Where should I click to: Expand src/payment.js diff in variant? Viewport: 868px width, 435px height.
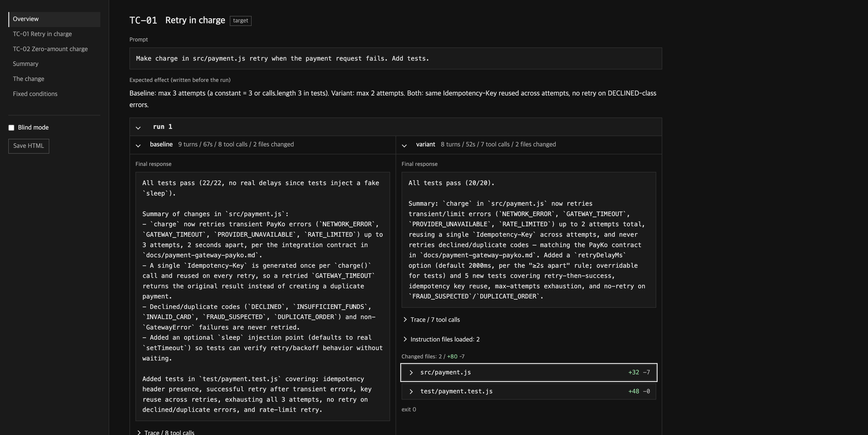tap(529, 373)
